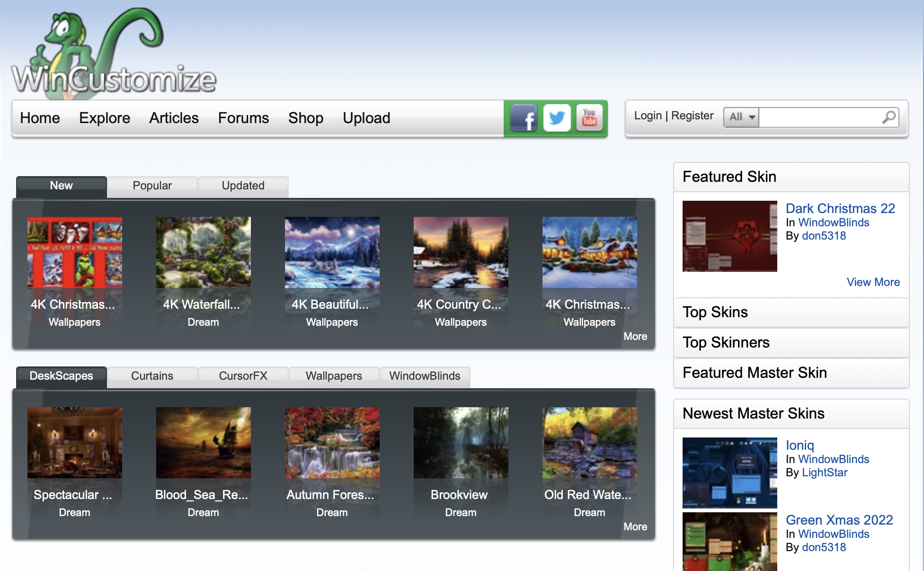Click the Newest Master Skins header
Image resolution: width=924 pixels, height=571 pixels.
[791, 414]
